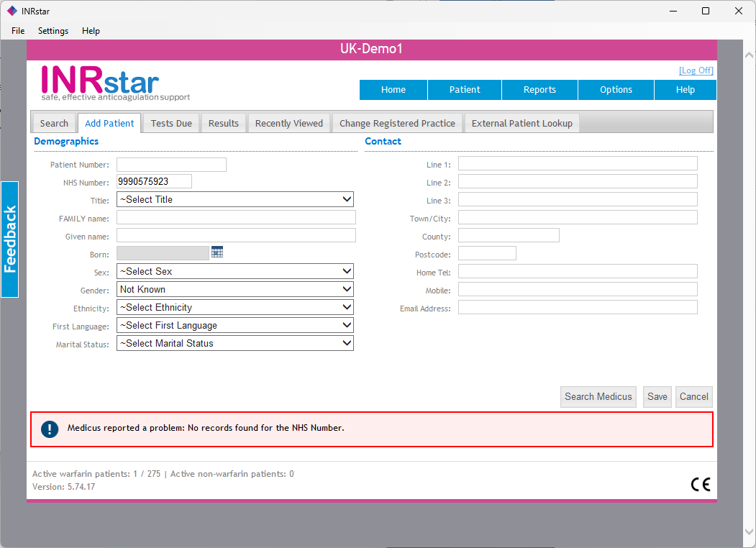Click the CE mark in footer
This screenshot has width=756, height=548.
click(701, 485)
